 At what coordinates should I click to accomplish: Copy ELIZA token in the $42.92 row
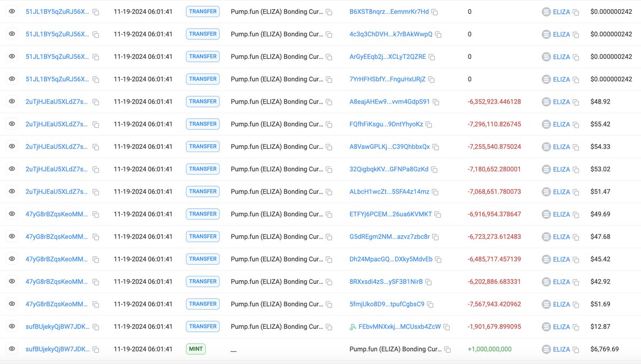click(x=576, y=282)
